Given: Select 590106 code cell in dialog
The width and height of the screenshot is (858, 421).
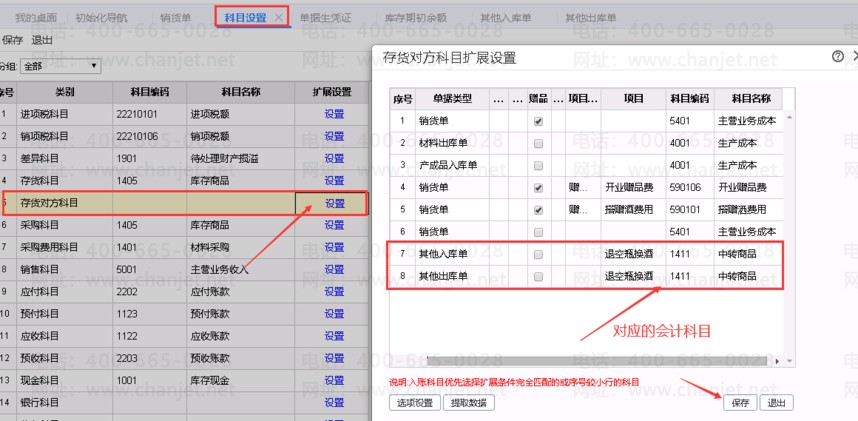Looking at the screenshot, I should pos(689,188).
